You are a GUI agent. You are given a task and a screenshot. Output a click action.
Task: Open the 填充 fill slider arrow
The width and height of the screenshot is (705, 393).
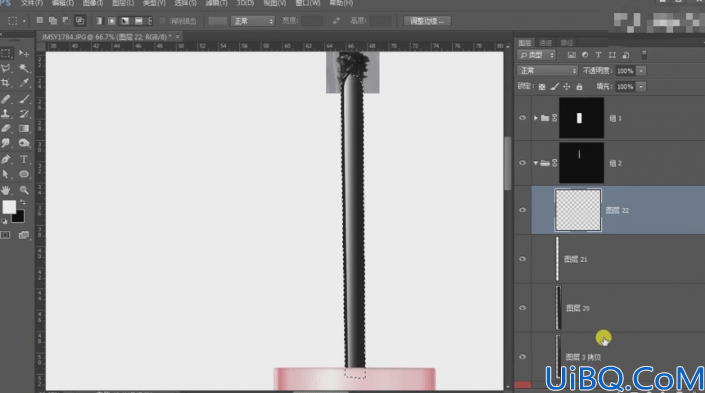641,86
